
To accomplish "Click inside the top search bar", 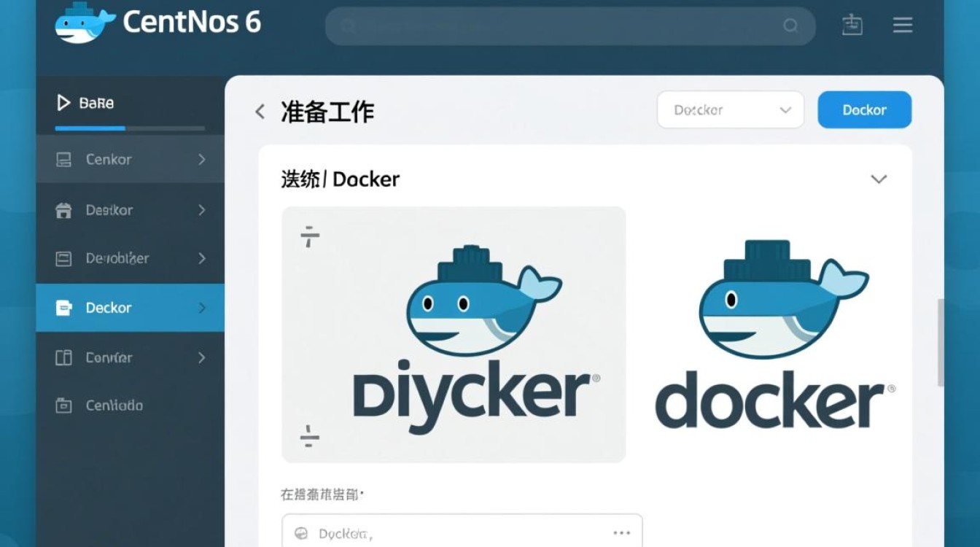I will click(x=570, y=26).
